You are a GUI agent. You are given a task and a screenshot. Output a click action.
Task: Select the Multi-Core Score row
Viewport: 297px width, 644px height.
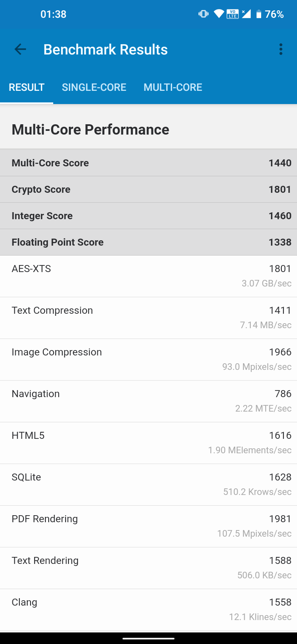click(x=148, y=163)
